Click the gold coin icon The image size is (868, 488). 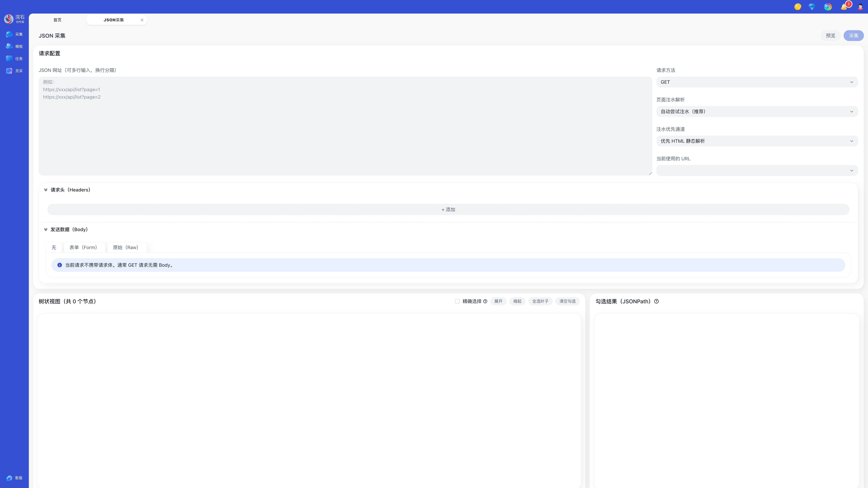click(798, 7)
